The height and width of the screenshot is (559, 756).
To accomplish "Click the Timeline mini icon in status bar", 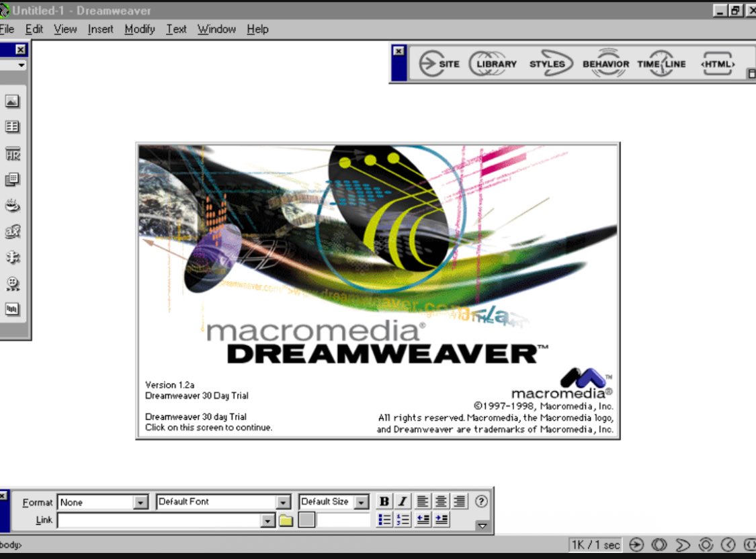I will pyautogui.click(x=728, y=544).
